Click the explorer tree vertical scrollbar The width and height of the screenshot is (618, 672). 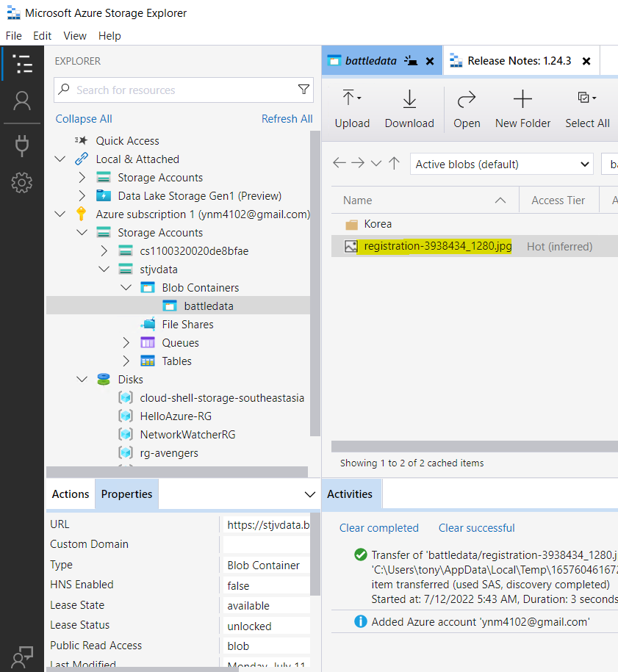click(x=315, y=283)
